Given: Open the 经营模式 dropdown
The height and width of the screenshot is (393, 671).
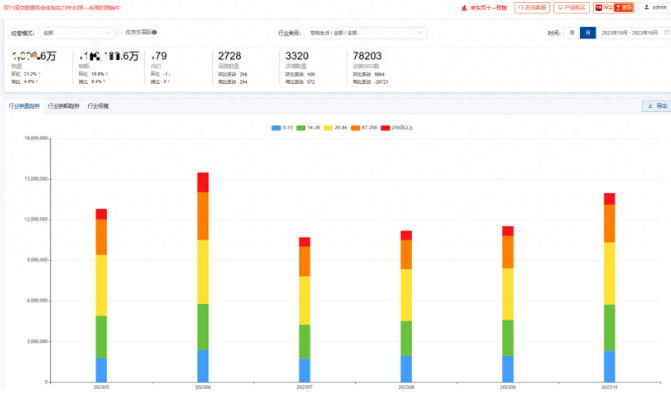Looking at the screenshot, I should coord(76,33).
